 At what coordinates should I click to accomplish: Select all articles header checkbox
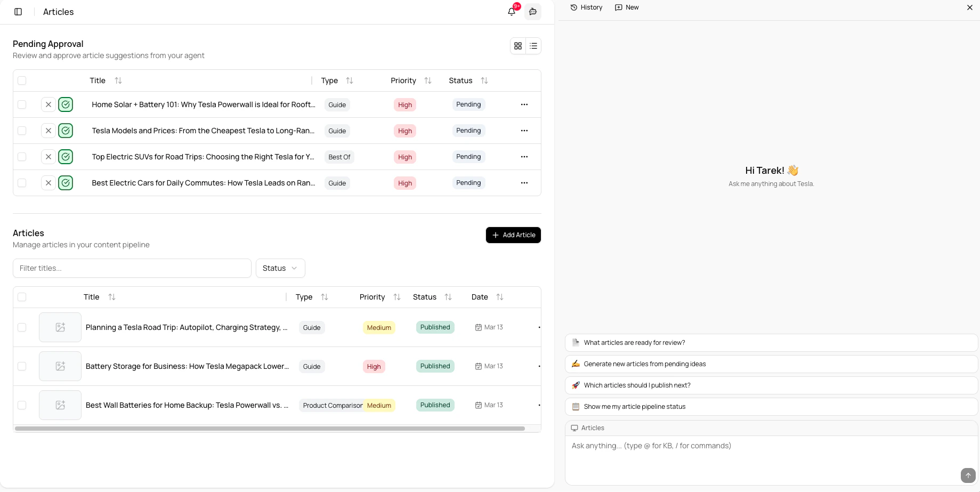tap(22, 297)
